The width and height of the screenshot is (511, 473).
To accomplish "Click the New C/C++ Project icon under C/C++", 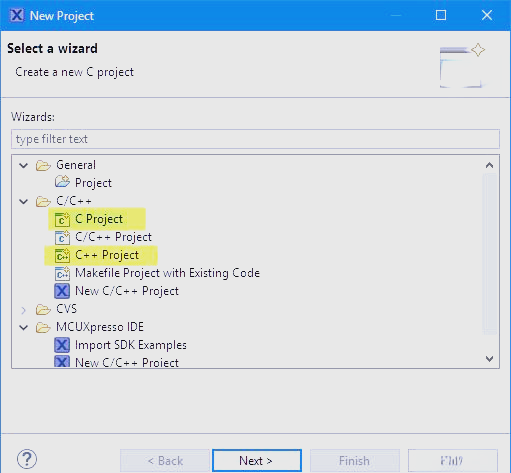I will tap(62, 291).
